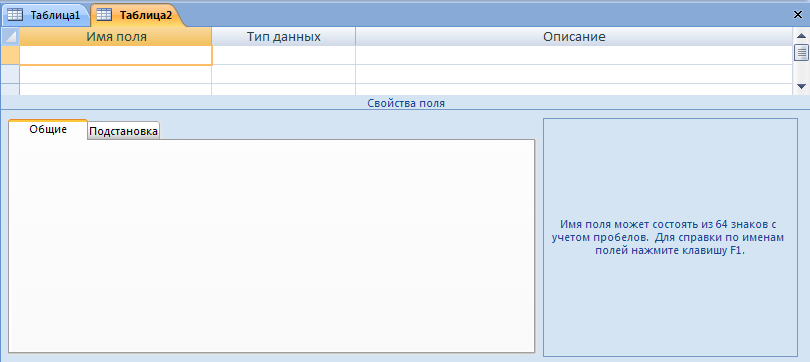Image resolution: width=810 pixels, height=362 pixels.
Task: Select the second row selector
Action: (10, 74)
